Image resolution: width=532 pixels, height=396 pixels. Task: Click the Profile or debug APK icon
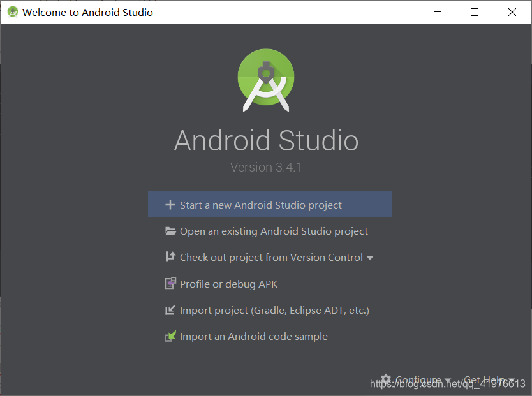coord(170,283)
